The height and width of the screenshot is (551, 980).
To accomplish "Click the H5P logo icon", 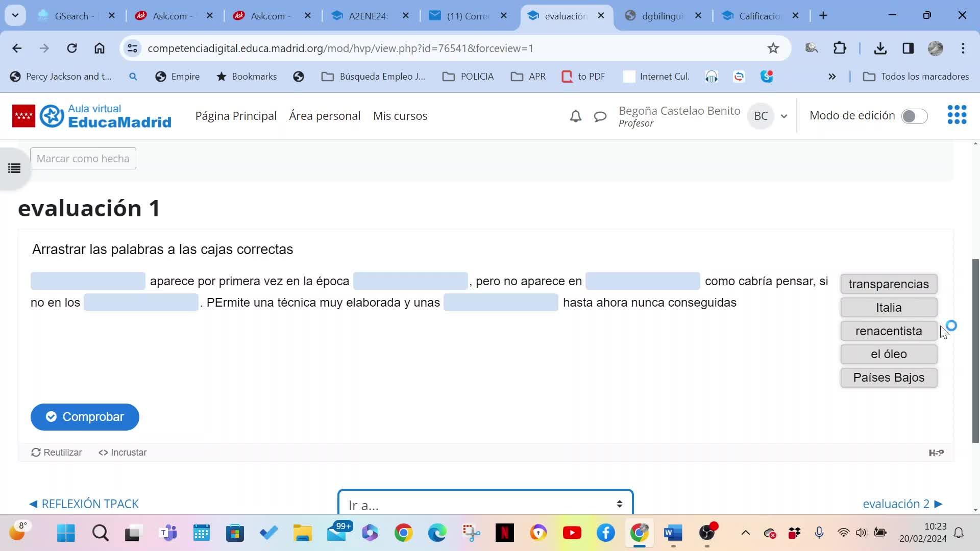I will pos(936,453).
